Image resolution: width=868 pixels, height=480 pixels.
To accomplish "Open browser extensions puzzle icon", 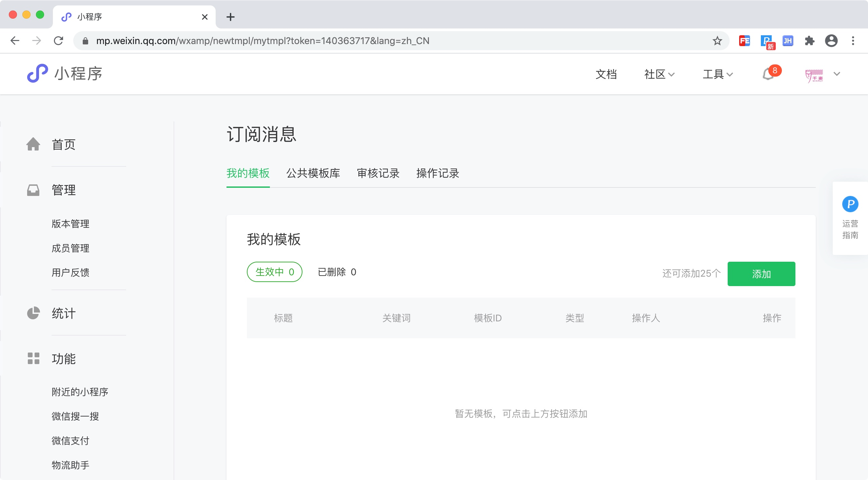I will tap(809, 41).
